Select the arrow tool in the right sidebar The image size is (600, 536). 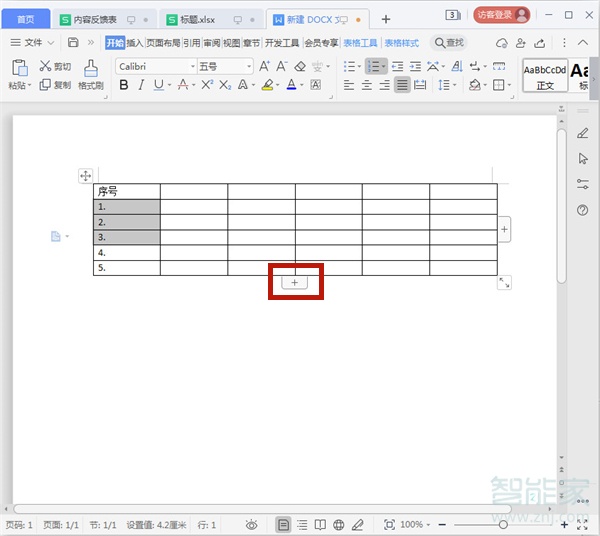pos(583,158)
